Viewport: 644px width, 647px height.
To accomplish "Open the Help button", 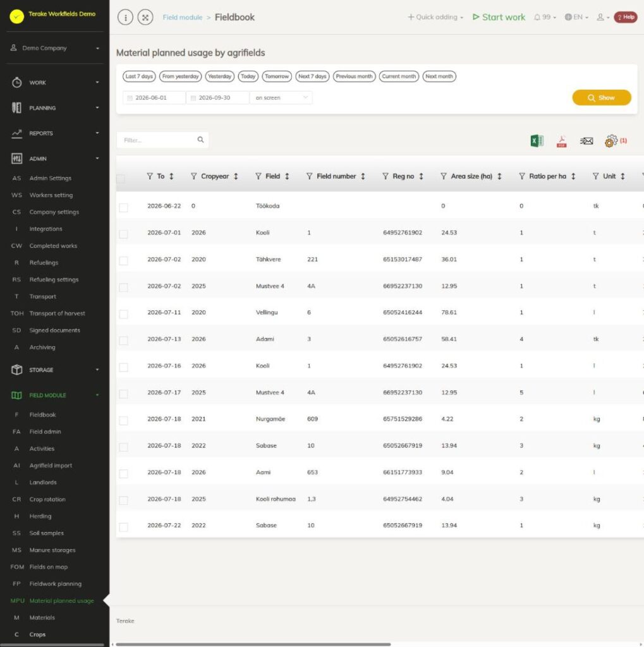I will [x=626, y=17].
